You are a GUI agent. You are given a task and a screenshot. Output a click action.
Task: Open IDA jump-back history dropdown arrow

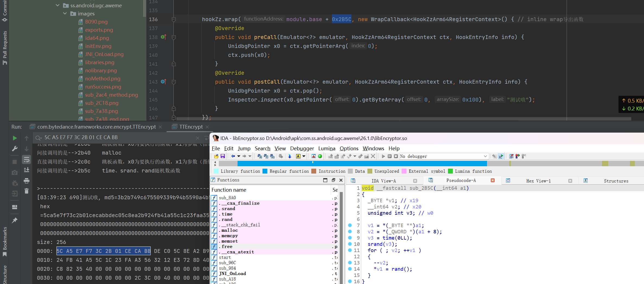(x=239, y=156)
